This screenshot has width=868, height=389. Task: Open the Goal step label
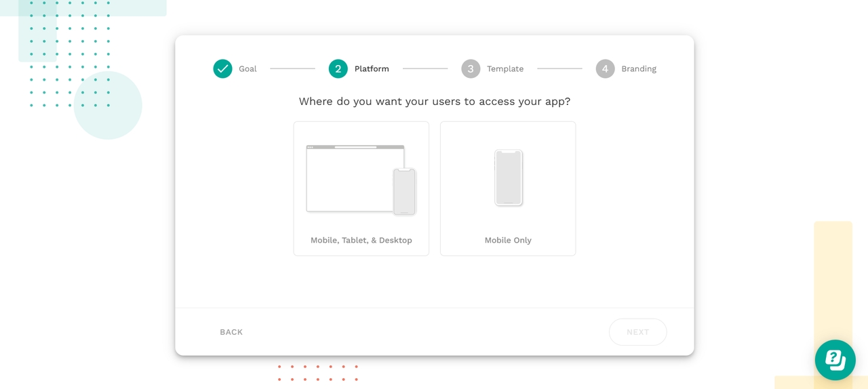click(248, 68)
